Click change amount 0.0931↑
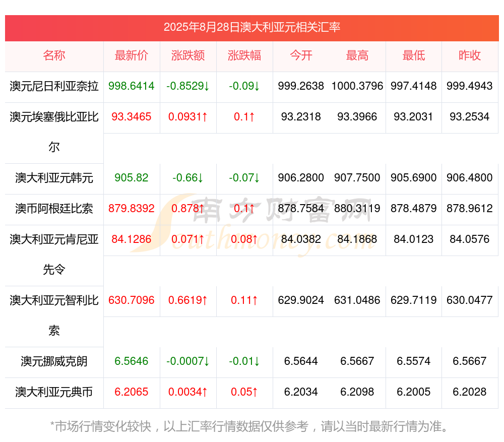The image size is (504, 442). (x=188, y=117)
